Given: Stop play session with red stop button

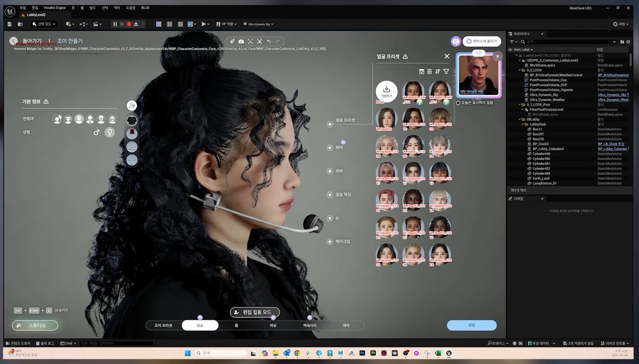Looking at the screenshot, I should click(x=129, y=24).
